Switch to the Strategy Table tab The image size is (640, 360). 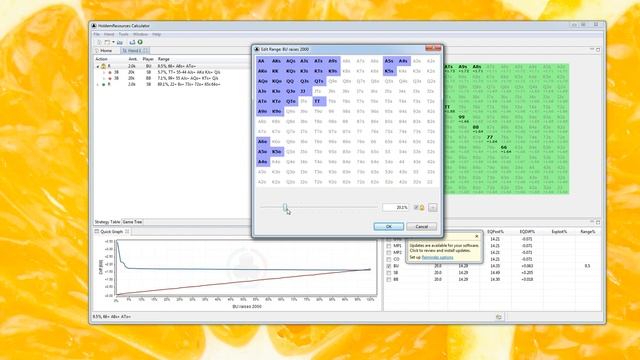[x=107, y=222]
